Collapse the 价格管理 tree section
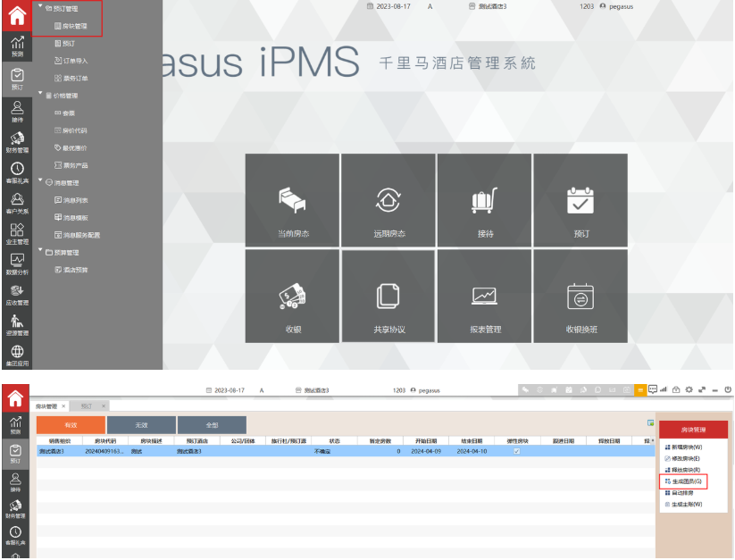The height and width of the screenshot is (560, 735). [40, 95]
